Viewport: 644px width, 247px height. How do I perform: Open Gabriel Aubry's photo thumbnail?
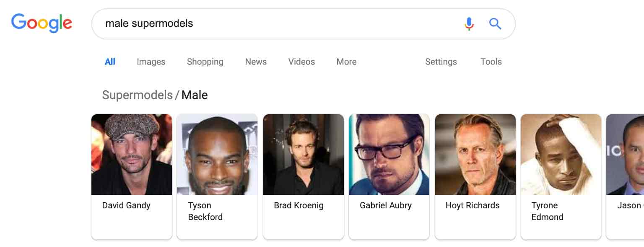click(x=389, y=155)
